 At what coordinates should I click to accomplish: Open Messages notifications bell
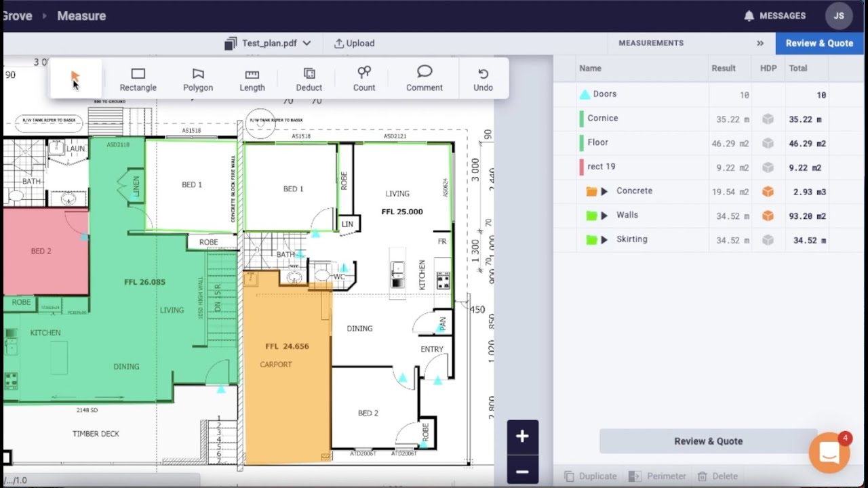pos(749,16)
